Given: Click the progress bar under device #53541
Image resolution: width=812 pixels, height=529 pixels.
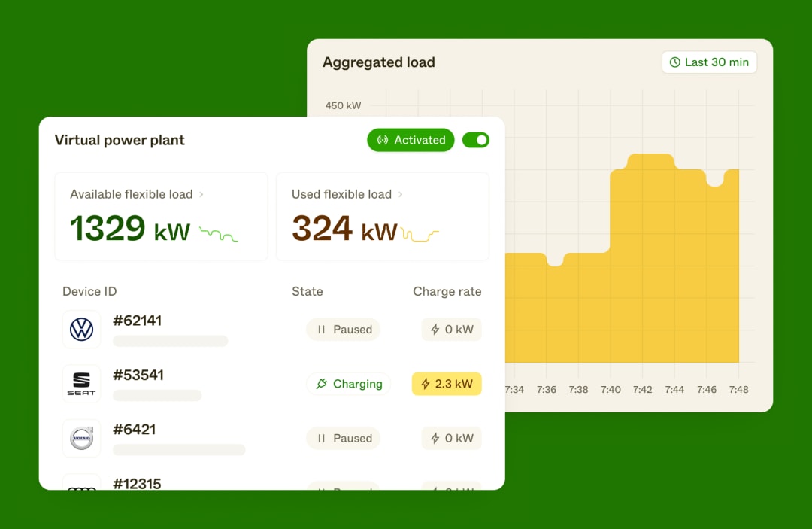Looking at the screenshot, I should coord(157,395).
